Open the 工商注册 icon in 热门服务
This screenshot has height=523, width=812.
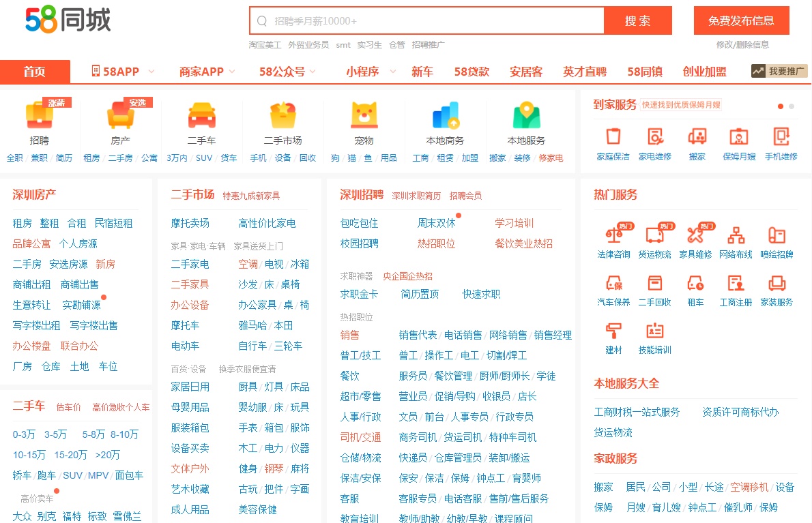point(736,283)
